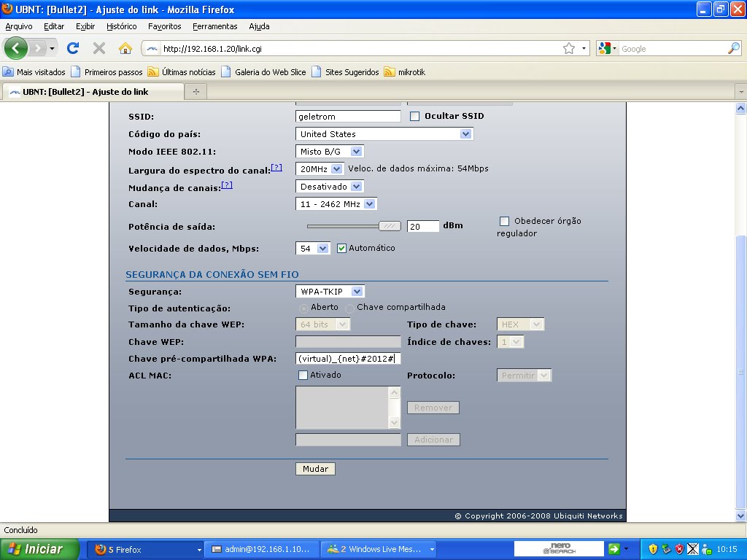
Task: Open the Editar menu
Action: click(54, 26)
